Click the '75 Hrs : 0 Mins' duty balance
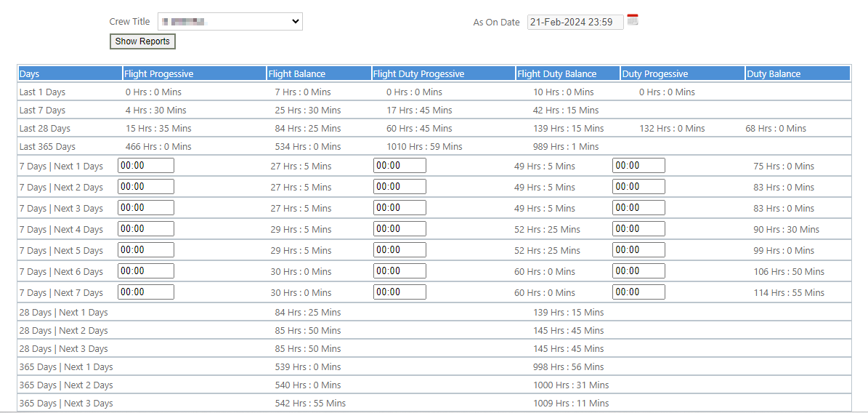 [784, 167]
